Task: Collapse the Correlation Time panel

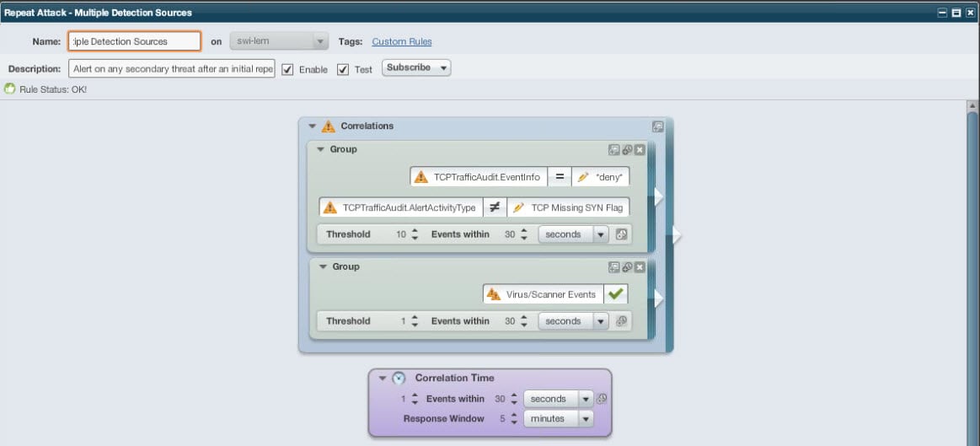Action: (x=383, y=379)
